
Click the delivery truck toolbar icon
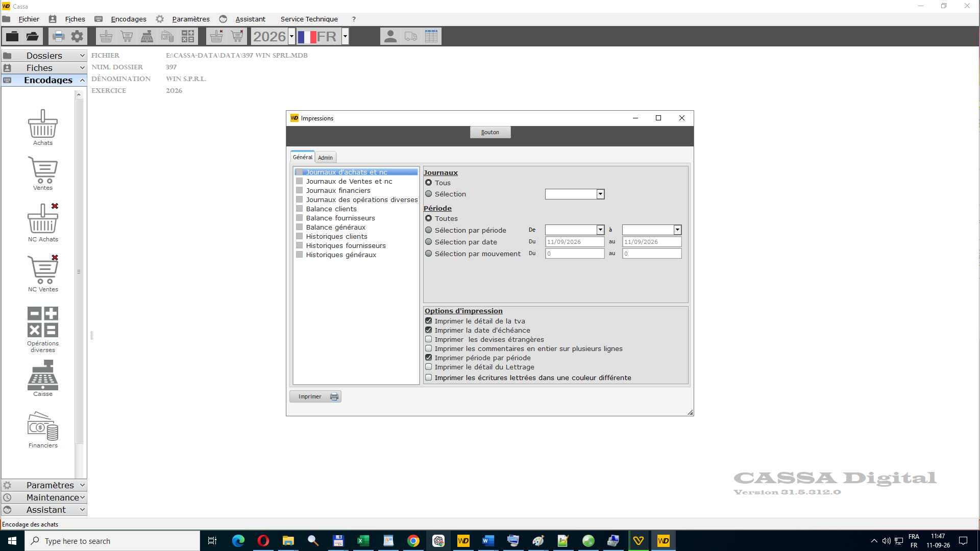click(411, 36)
